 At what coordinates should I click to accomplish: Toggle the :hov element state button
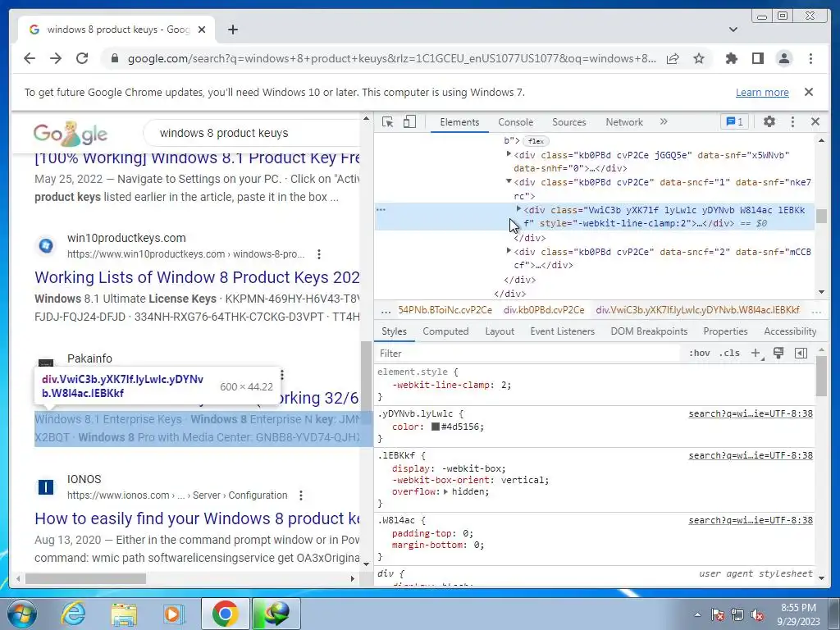click(700, 353)
